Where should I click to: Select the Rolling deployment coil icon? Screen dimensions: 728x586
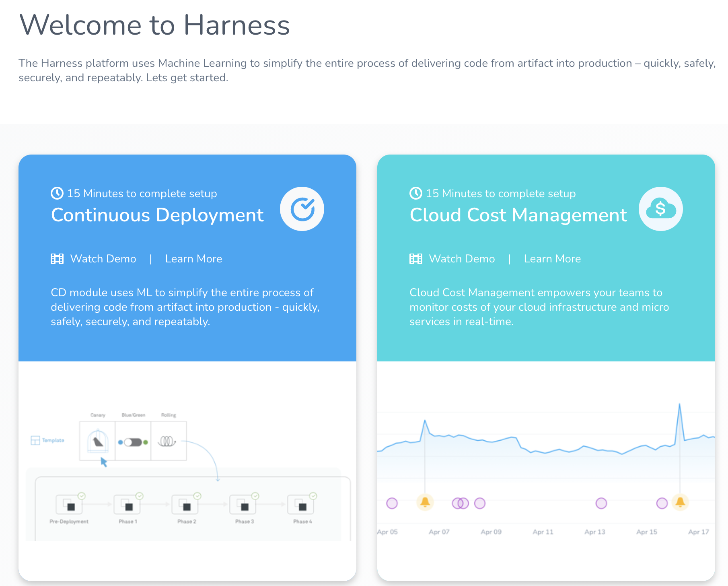pyautogui.click(x=168, y=442)
